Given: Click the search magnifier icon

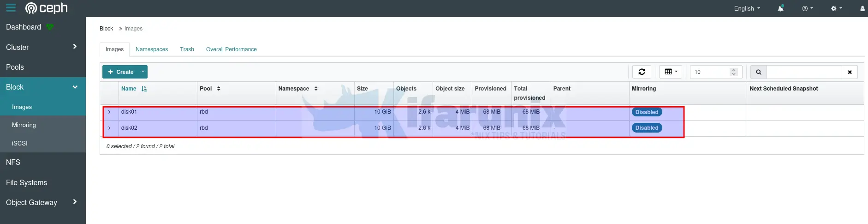Looking at the screenshot, I should (x=759, y=72).
